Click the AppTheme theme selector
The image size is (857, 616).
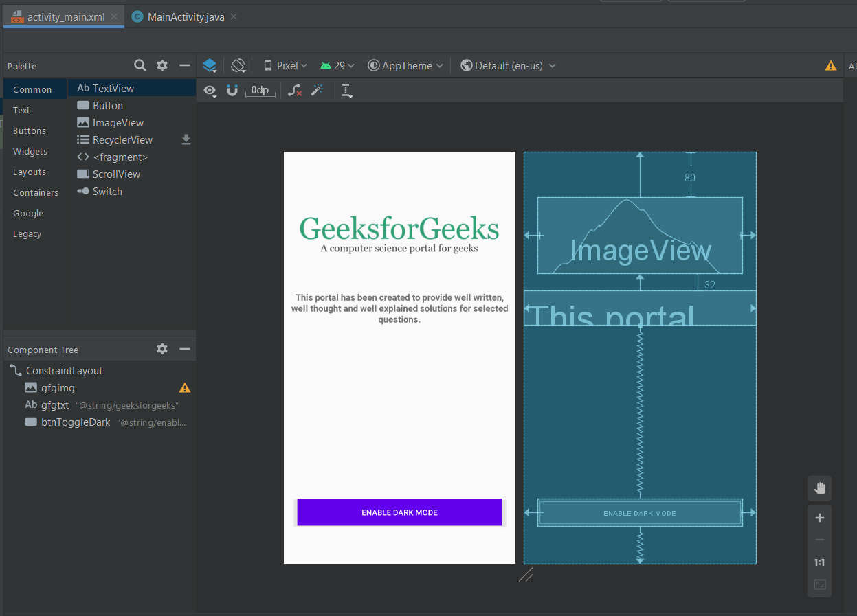[405, 66]
